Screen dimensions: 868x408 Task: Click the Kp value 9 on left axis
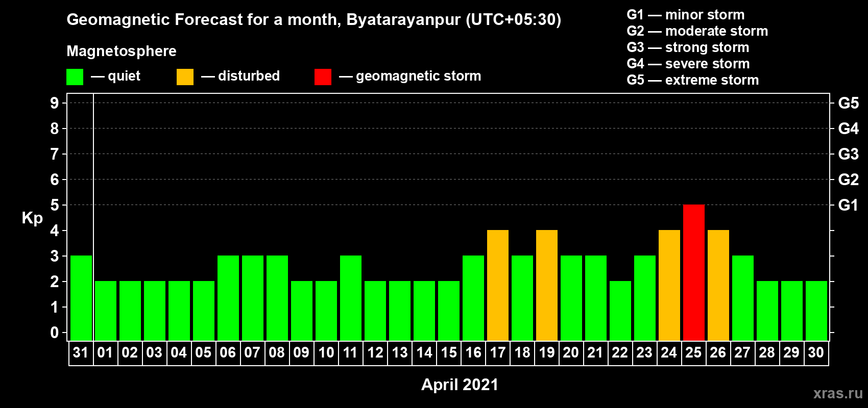click(55, 103)
